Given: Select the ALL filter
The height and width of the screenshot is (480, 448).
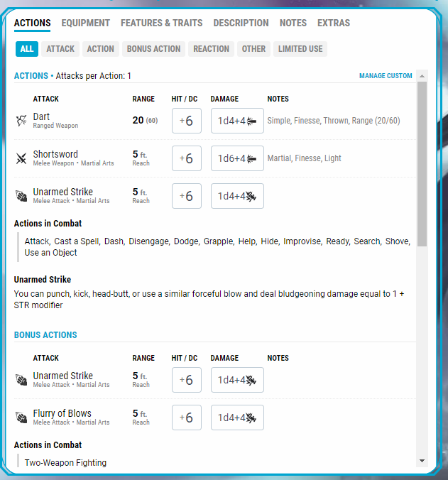Looking at the screenshot, I should tap(27, 49).
